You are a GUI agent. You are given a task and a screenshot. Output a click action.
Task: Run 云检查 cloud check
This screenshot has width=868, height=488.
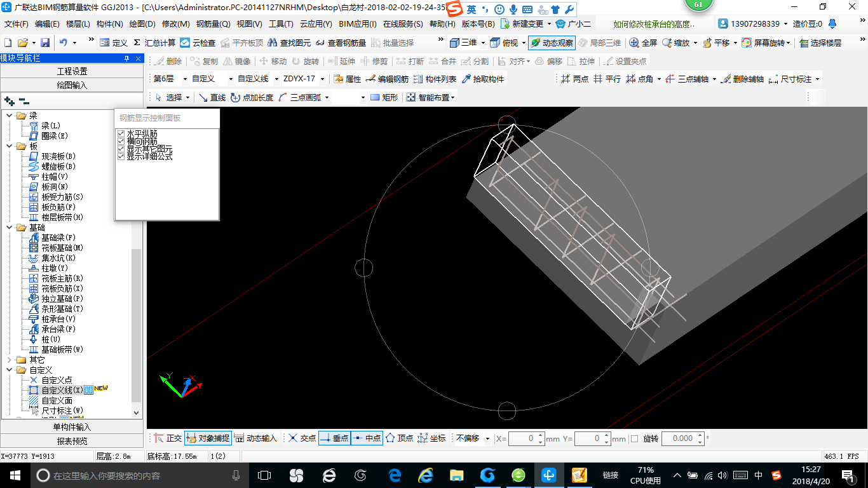198,43
